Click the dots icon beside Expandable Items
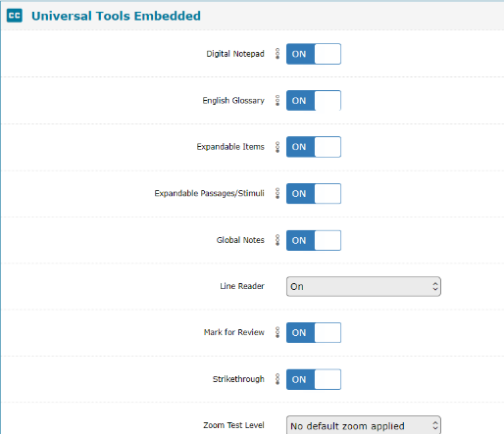Viewport: 504px width, 434px height. (x=277, y=147)
